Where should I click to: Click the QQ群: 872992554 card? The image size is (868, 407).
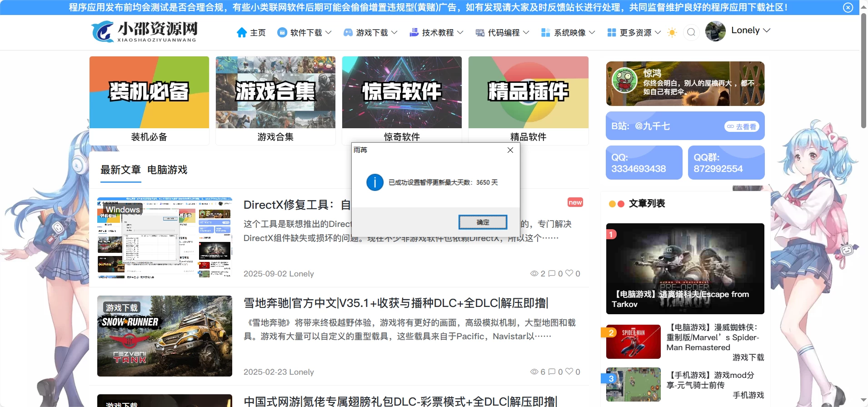point(726,163)
